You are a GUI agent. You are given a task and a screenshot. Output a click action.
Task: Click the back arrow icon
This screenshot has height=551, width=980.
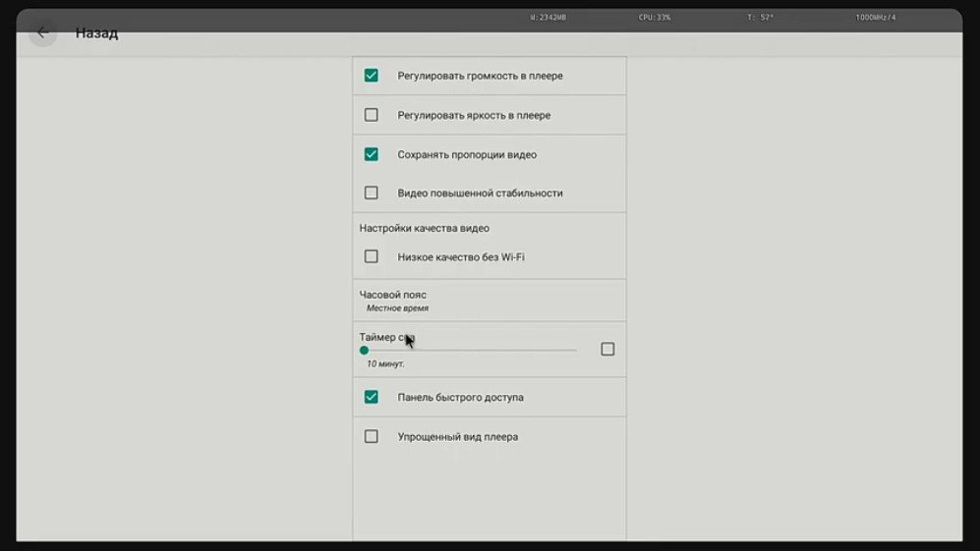(x=42, y=32)
